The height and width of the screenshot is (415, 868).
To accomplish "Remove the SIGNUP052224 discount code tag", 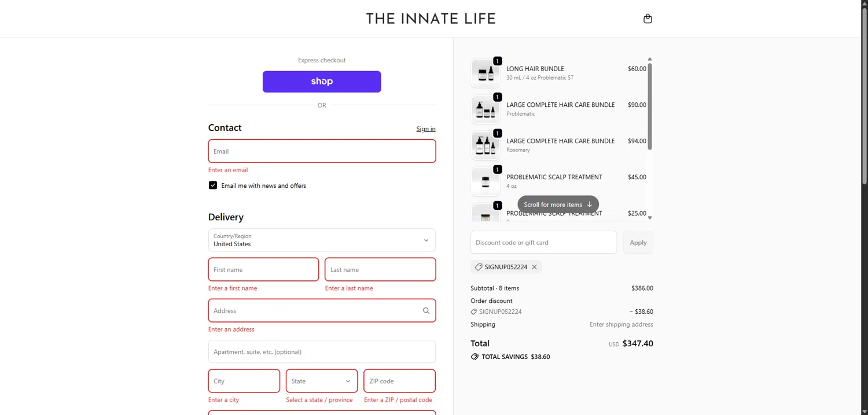I will [x=534, y=267].
